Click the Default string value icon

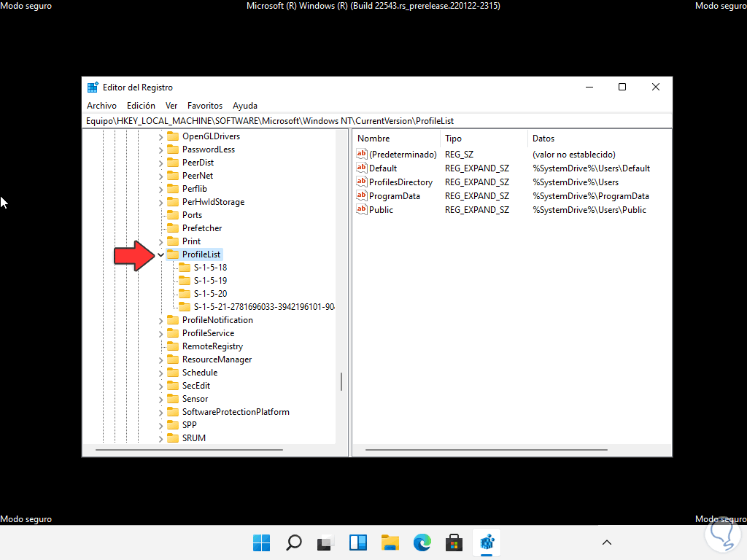(362, 168)
